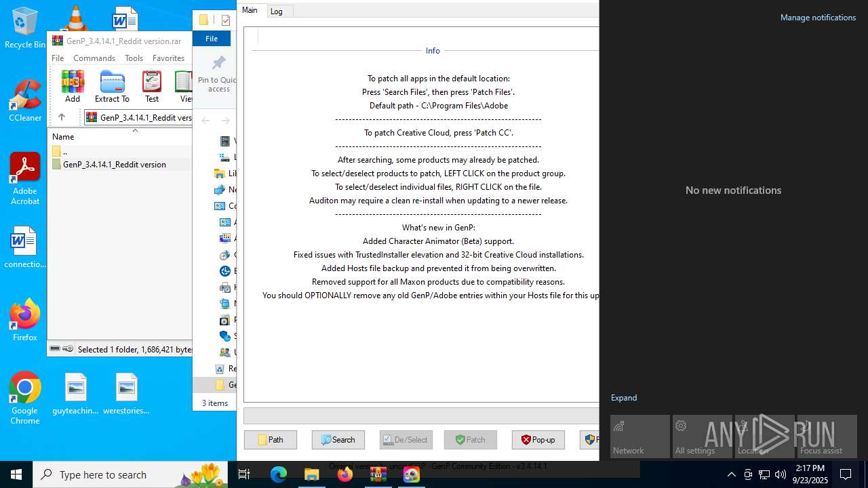The height and width of the screenshot is (488, 868).
Task: Click the Path button in GenP
Action: (271, 440)
